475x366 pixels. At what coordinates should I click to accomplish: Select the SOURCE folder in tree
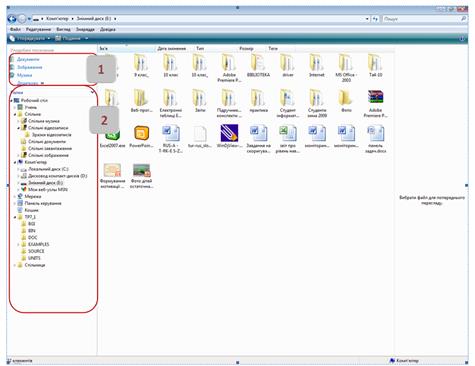(36, 251)
